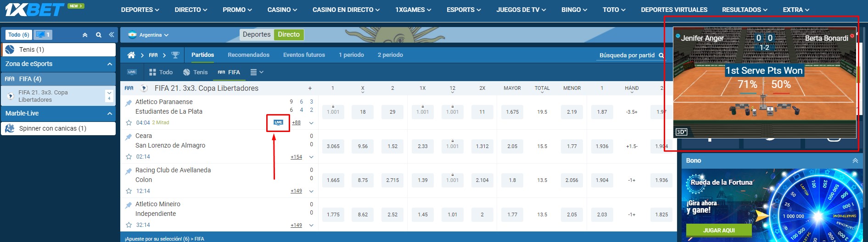Click the trophy icon in breadcrumb
The height and width of the screenshot is (242, 868).
[175, 55]
